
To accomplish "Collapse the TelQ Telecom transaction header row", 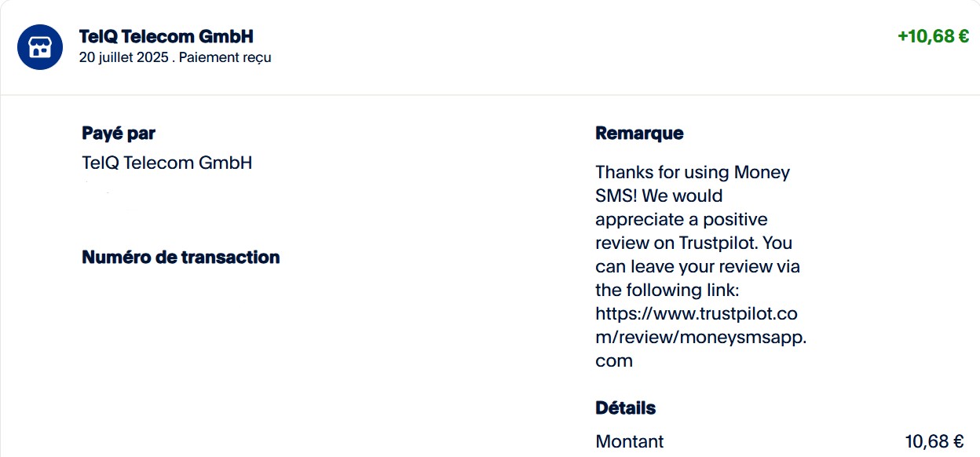I will (490, 47).
